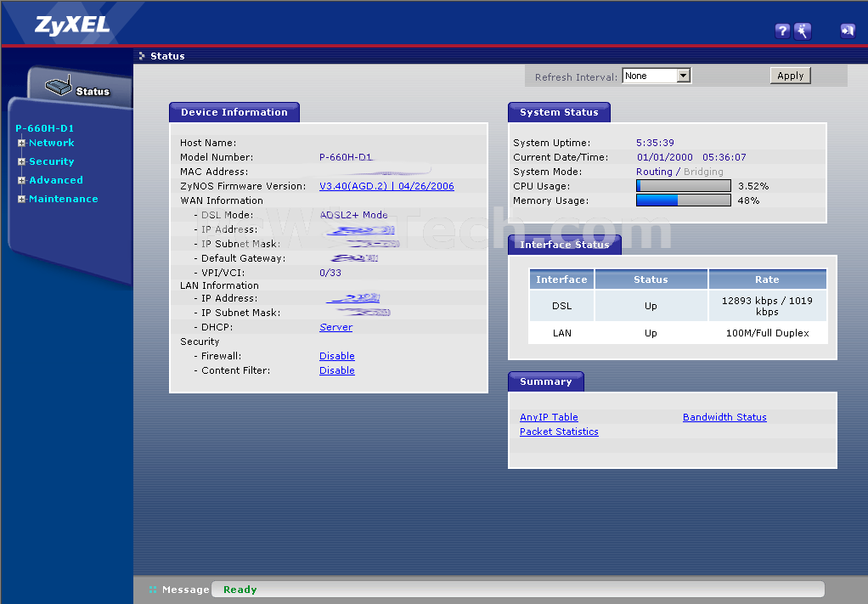Click the Memory Usage progress bar
The width and height of the screenshot is (868, 604).
click(684, 200)
